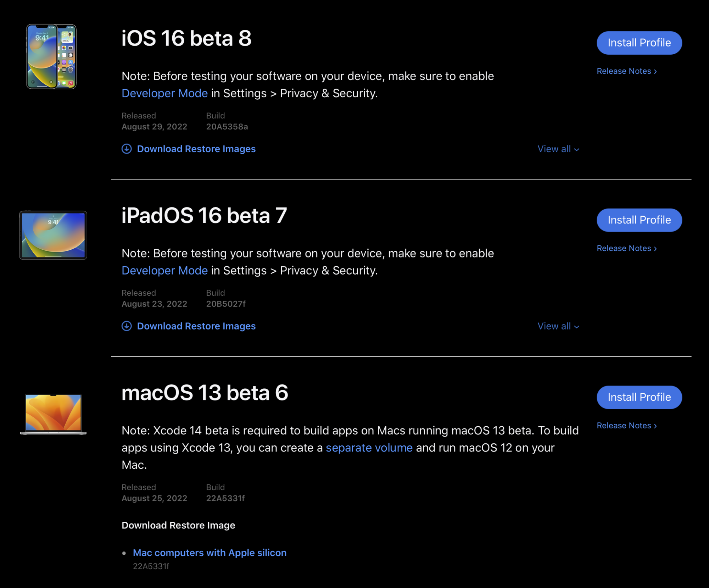Open the iPhone device thumbnail image
This screenshot has height=588, width=709.
pos(51,56)
